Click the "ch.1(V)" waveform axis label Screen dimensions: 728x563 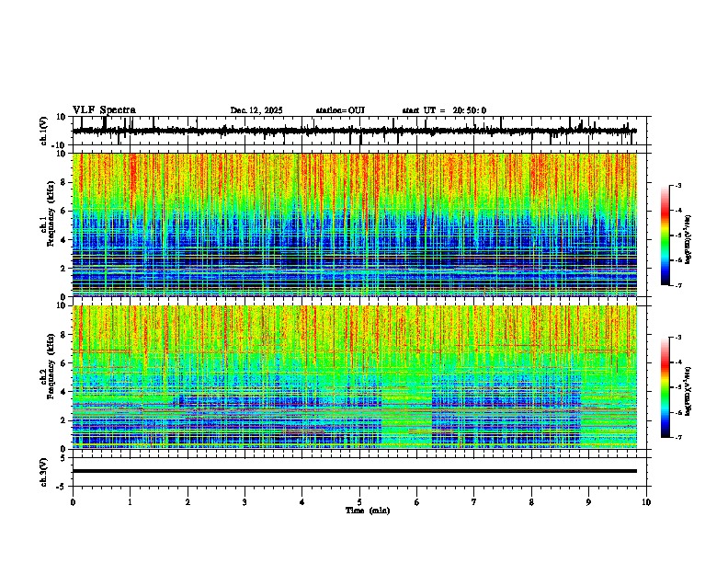pos(43,131)
